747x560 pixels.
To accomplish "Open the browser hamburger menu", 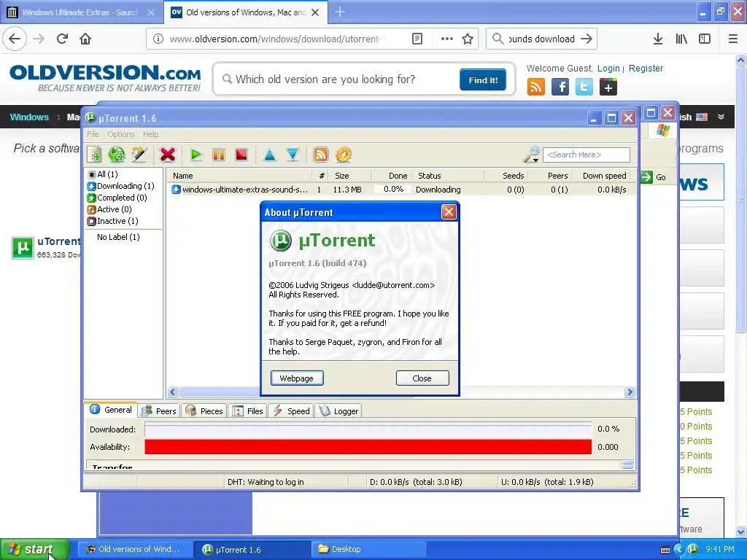I will 733,39.
